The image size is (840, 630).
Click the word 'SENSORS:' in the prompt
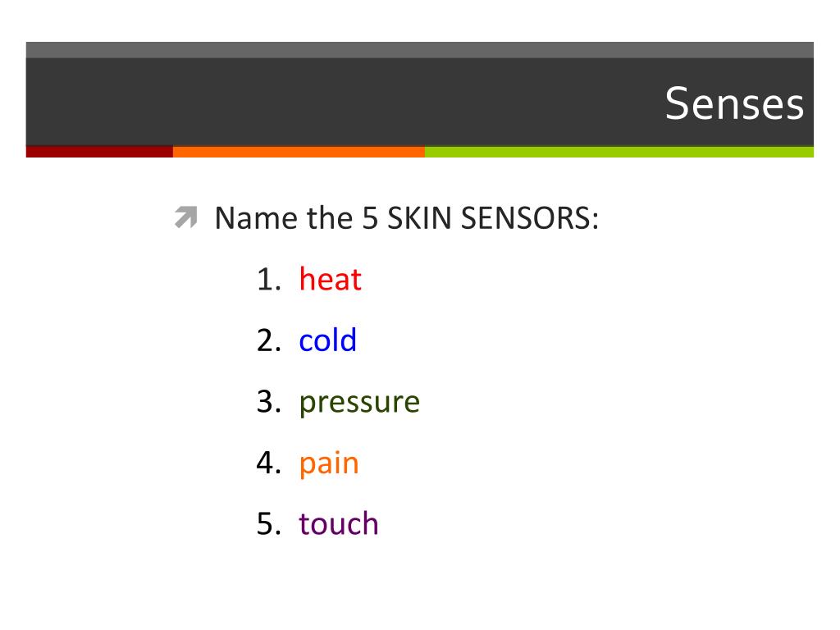pos(530,218)
